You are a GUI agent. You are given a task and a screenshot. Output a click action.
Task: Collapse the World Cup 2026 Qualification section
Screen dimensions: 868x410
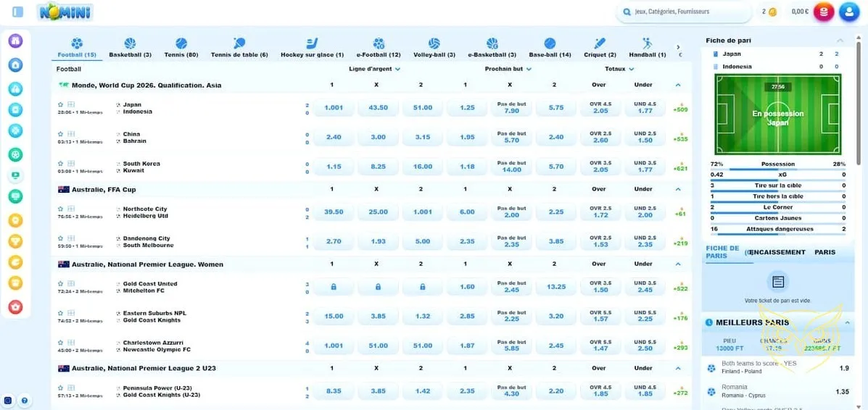point(678,85)
